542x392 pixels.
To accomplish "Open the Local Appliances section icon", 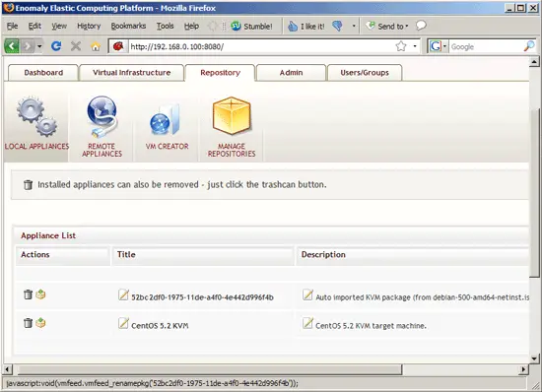I will pos(37,117).
